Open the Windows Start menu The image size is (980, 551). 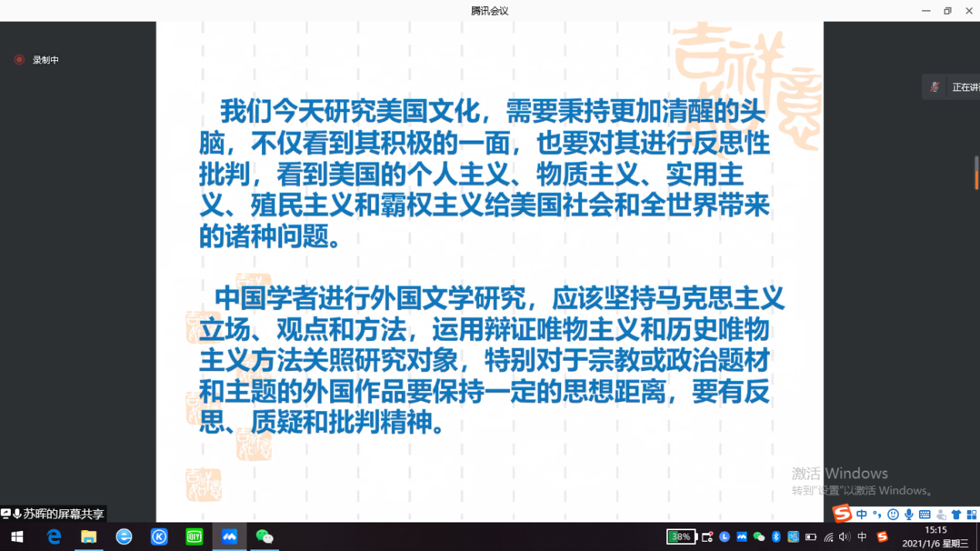coord(17,537)
